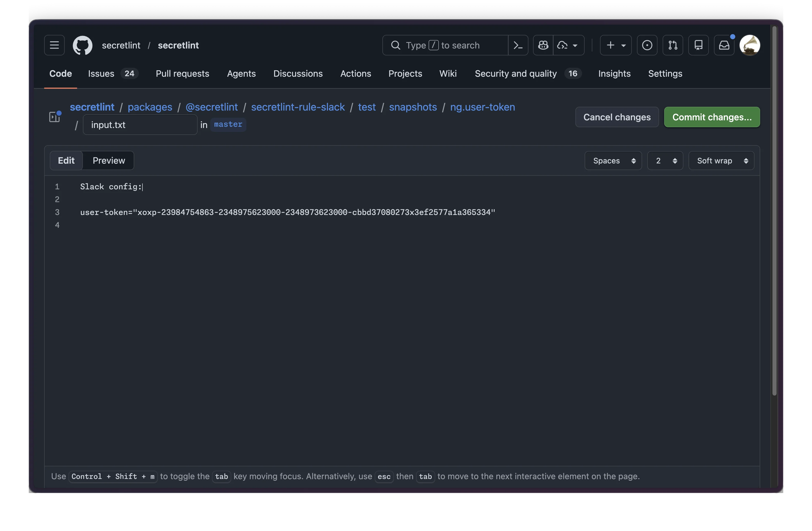Image resolution: width=812 pixels, height=531 pixels.
Task: Open the command palette icon
Action: click(x=518, y=45)
